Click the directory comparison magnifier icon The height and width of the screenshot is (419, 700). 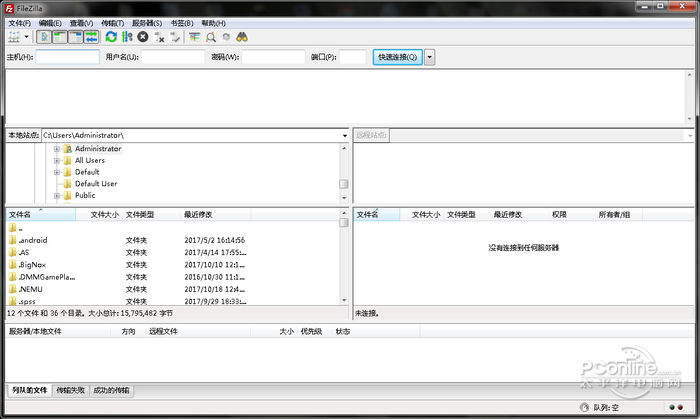point(210,37)
